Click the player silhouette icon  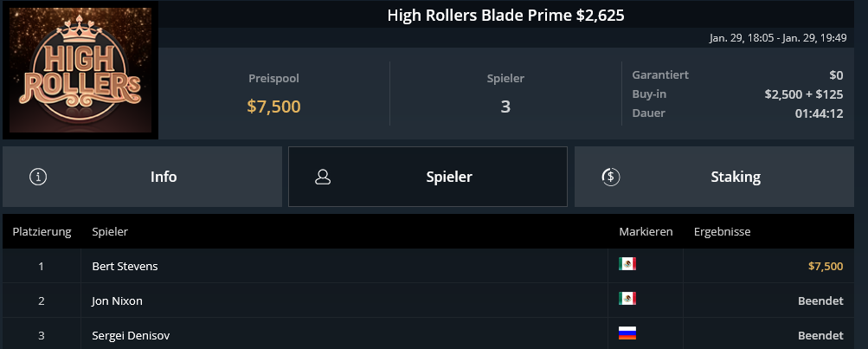click(x=323, y=177)
